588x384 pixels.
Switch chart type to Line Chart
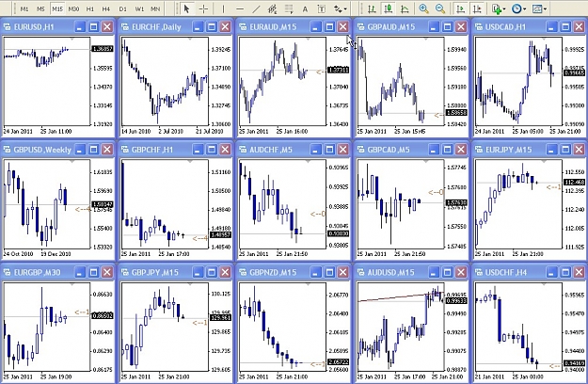[405, 8]
